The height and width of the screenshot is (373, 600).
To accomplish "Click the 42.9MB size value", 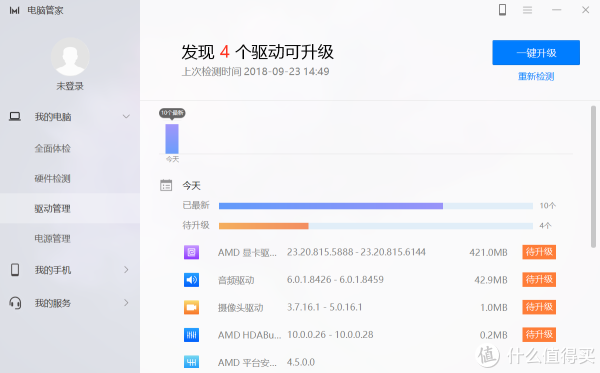I will point(491,280).
